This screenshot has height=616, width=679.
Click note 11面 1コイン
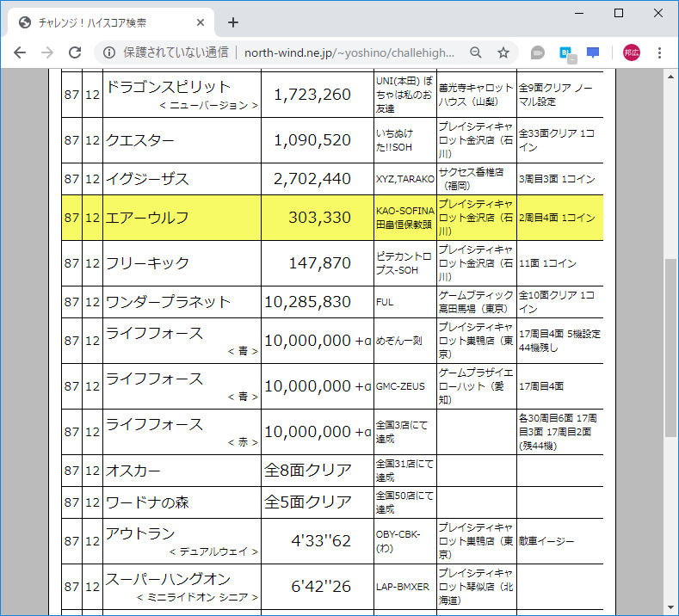(547, 263)
